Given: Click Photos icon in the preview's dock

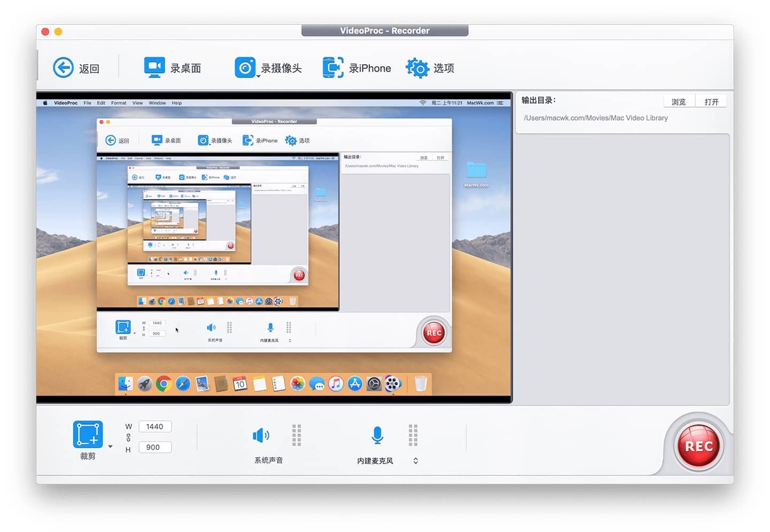Looking at the screenshot, I should click(x=298, y=383).
